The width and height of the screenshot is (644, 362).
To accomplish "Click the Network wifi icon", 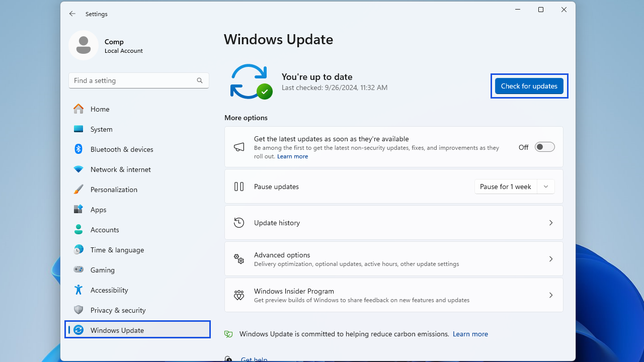I will [x=78, y=169].
